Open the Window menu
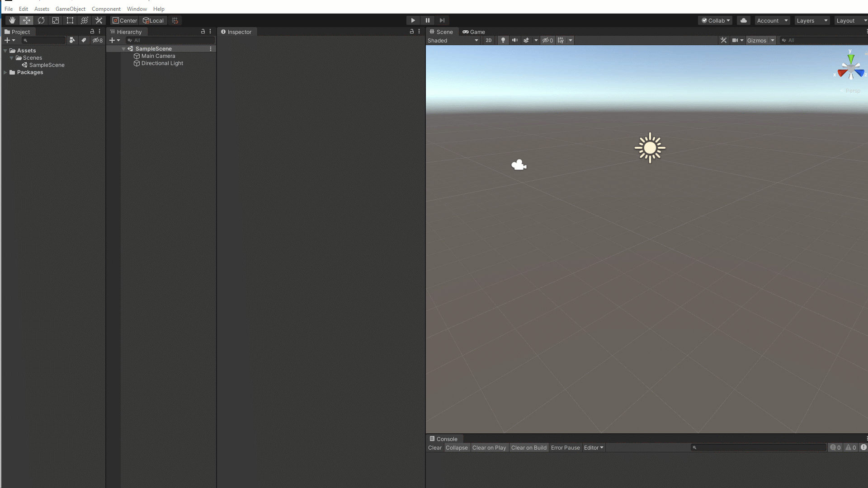Viewport: 868px width, 488px height. pyautogui.click(x=137, y=9)
